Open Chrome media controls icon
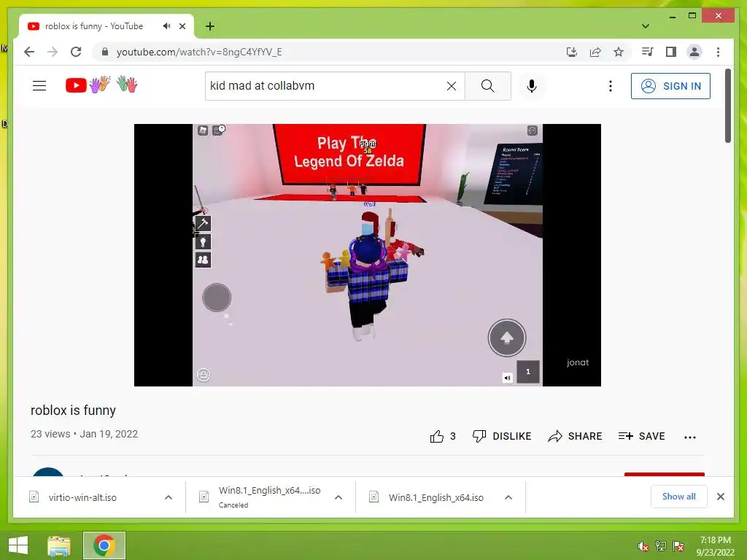Screen dimensions: 747x560 (648, 52)
